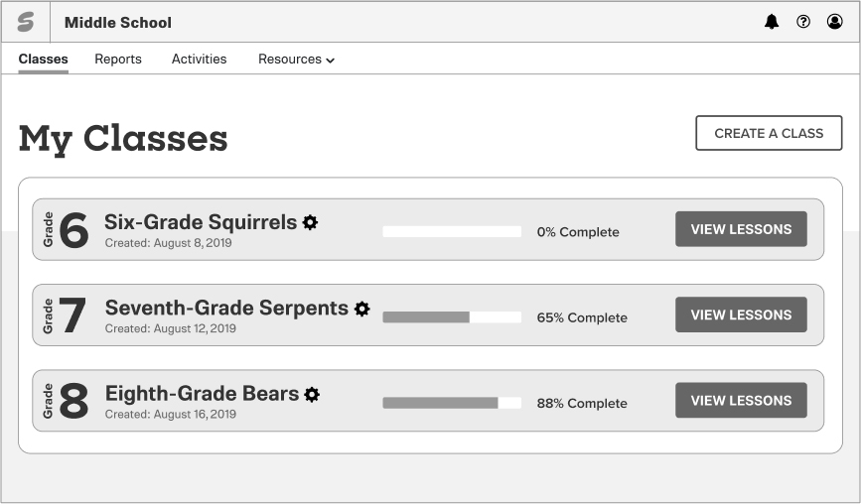This screenshot has height=504, width=861.
Task: Open the help question mark icon
Action: point(803,22)
